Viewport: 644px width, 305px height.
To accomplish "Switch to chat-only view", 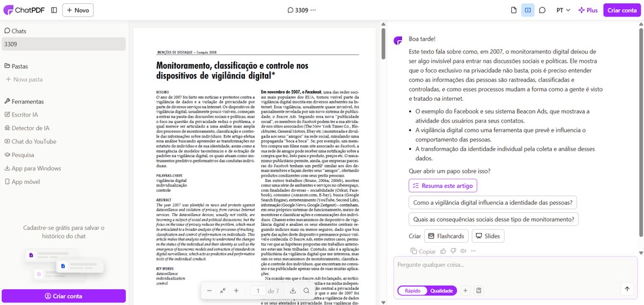I will coord(542,10).
